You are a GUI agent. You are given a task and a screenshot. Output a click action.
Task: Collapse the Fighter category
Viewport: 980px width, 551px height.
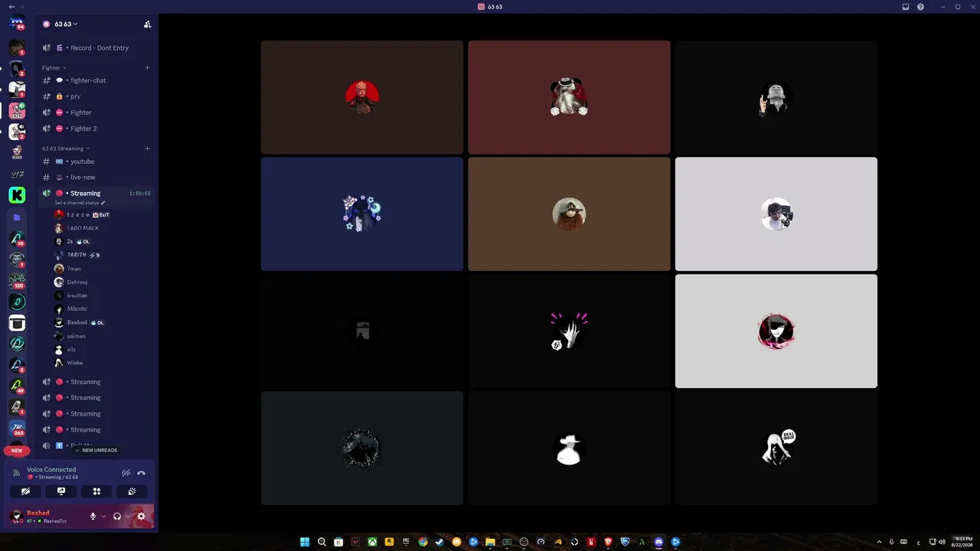54,67
